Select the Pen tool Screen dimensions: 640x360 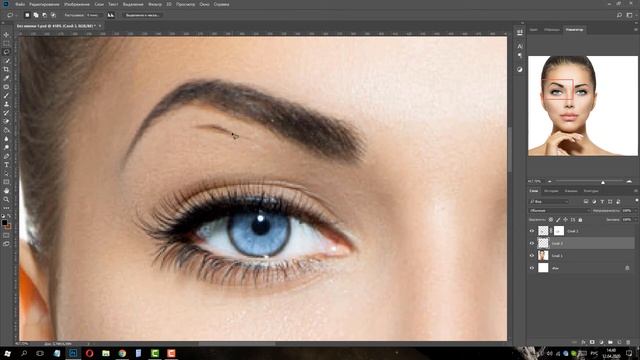[x=6, y=156]
